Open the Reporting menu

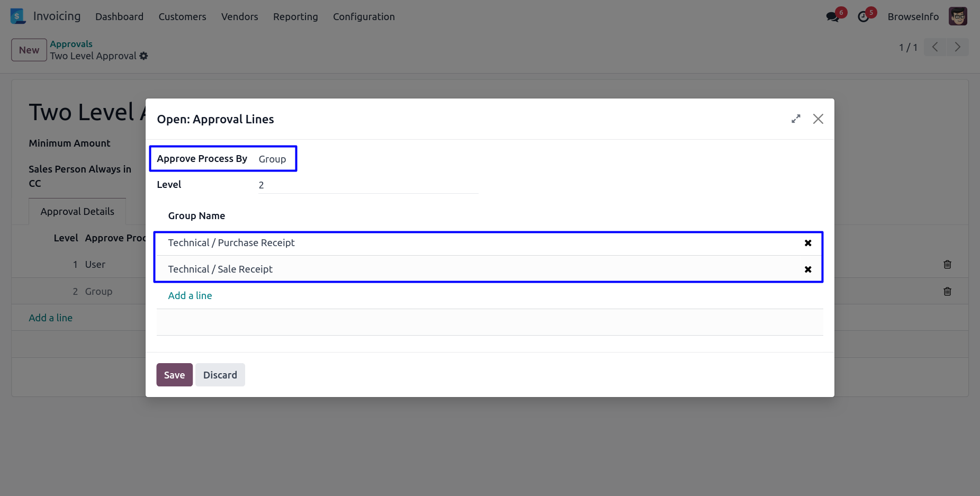(x=295, y=17)
